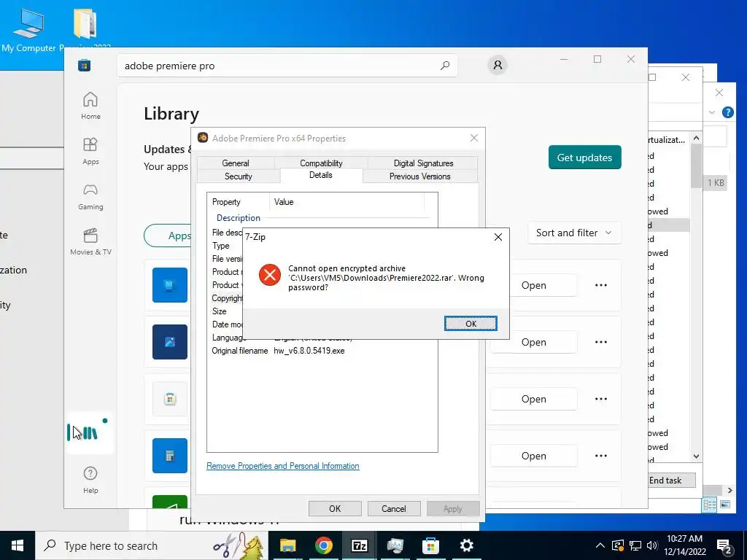Open the Library icon in Store sidebar

click(90, 432)
